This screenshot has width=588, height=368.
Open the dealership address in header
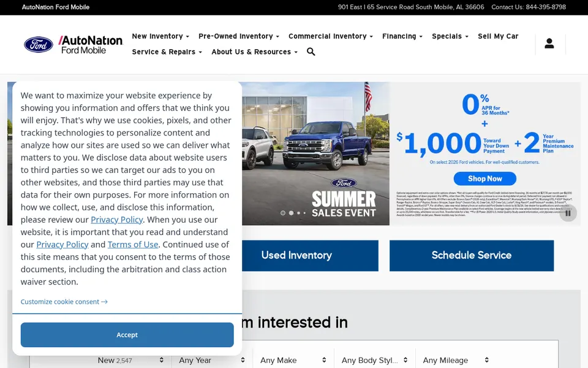411,7
